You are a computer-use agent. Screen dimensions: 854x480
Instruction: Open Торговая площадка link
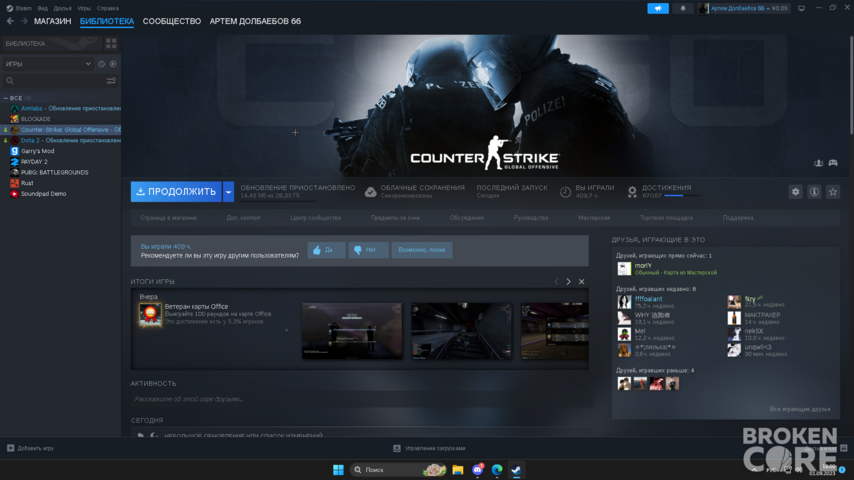[x=666, y=218]
